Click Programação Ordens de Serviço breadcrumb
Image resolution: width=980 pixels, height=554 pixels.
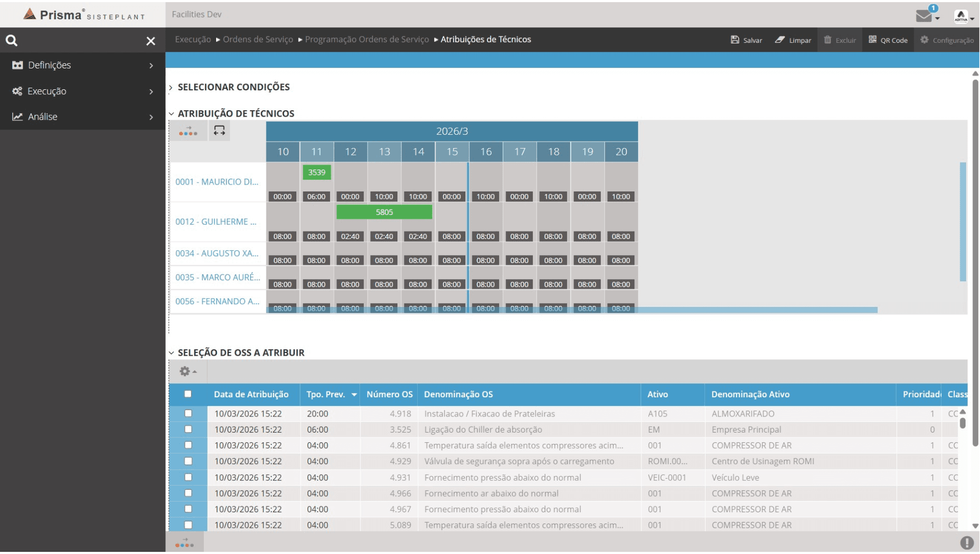click(366, 40)
